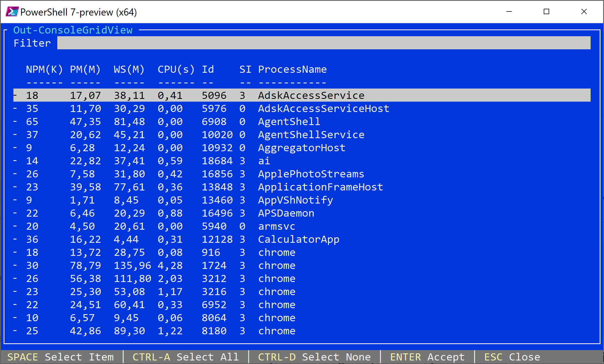Viewport: 604px width, 364px height.
Task: Click the Filter input field
Action: click(x=324, y=43)
